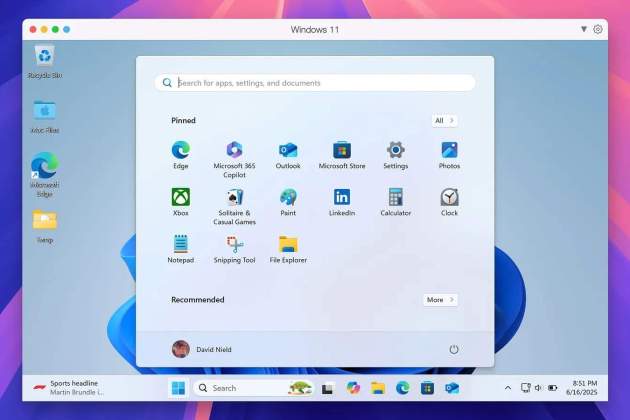
Task: Open the Sports headline widget
Action: (69, 388)
